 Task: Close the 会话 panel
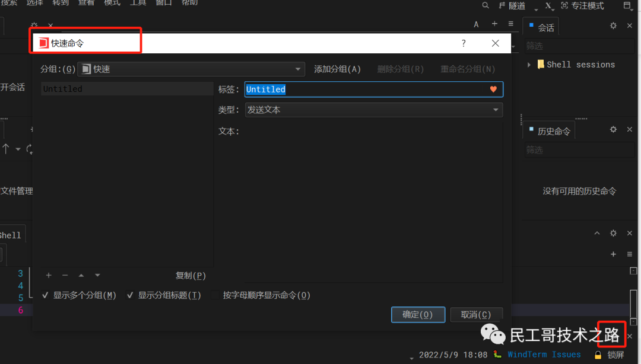[630, 25]
